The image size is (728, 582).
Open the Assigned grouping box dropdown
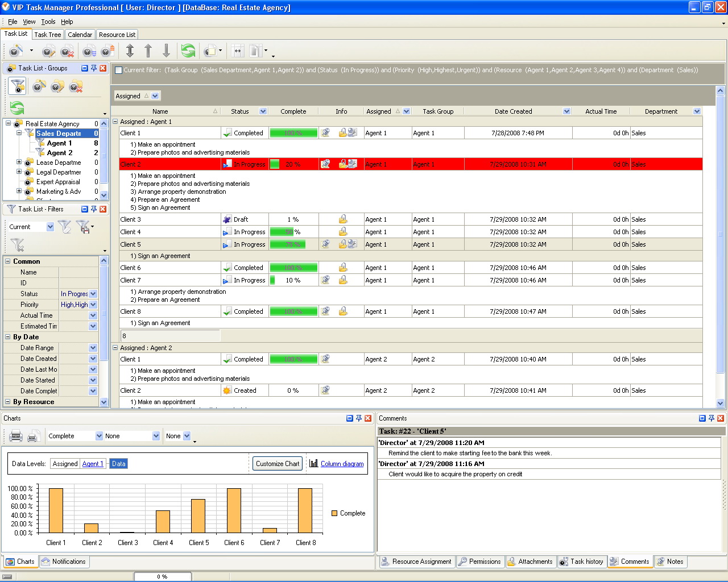tap(155, 96)
